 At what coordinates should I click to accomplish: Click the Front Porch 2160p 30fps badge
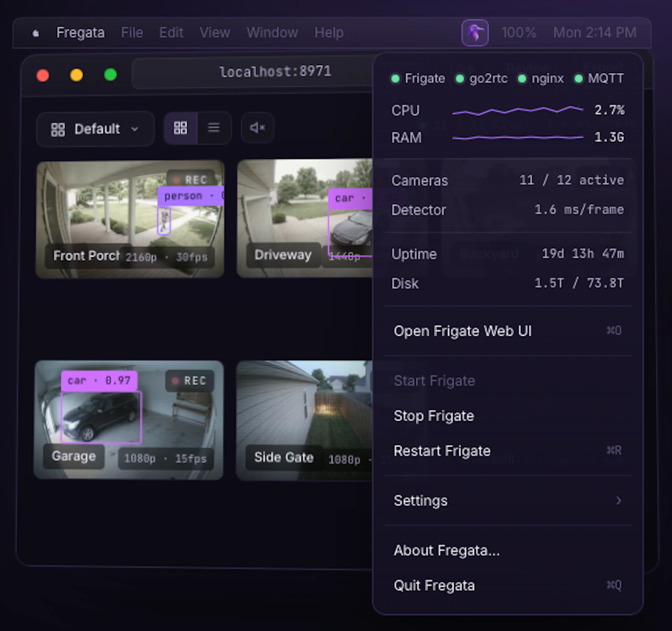click(x=167, y=257)
